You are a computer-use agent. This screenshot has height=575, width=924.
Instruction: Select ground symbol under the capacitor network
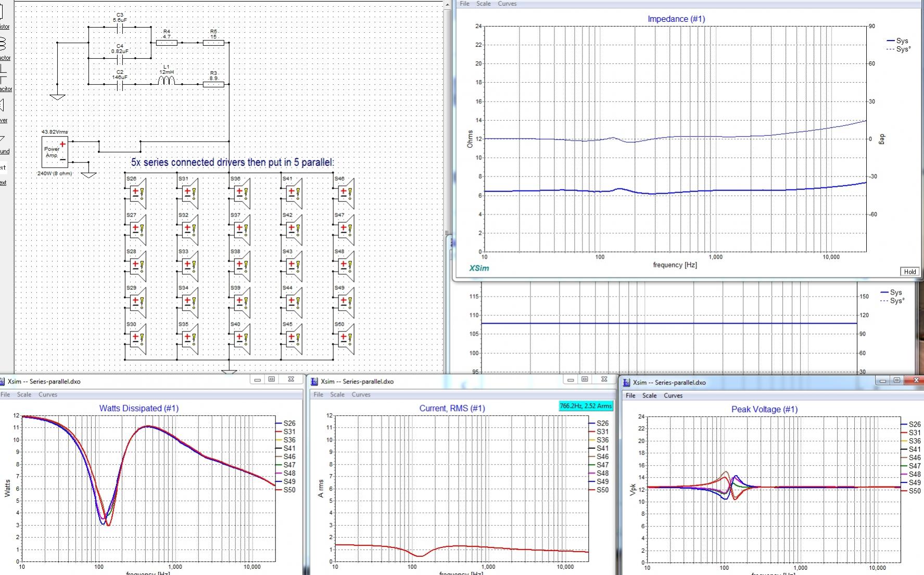pos(57,97)
